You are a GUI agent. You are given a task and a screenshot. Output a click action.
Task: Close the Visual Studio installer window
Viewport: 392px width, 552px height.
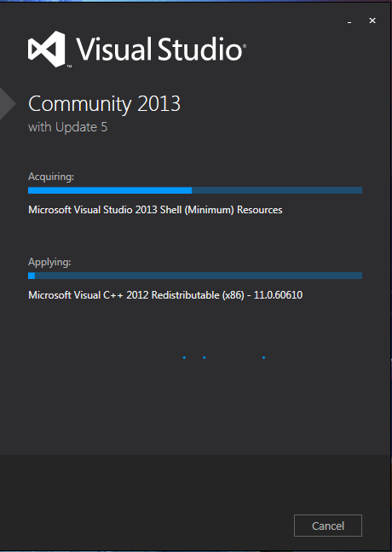372,20
